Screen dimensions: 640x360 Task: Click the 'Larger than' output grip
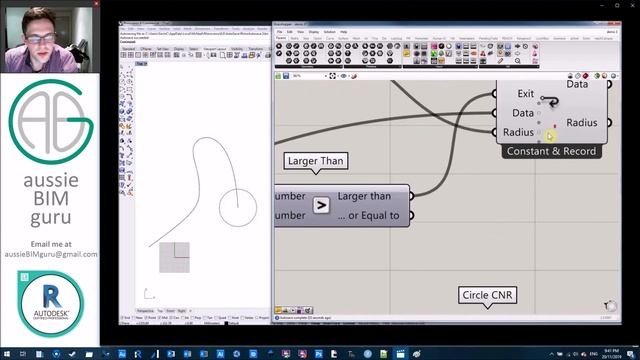(x=411, y=196)
